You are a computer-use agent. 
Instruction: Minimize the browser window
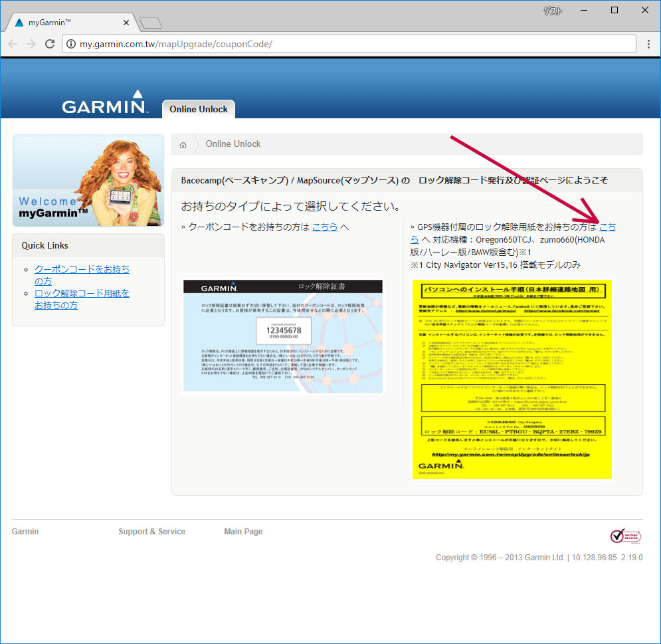pos(584,11)
